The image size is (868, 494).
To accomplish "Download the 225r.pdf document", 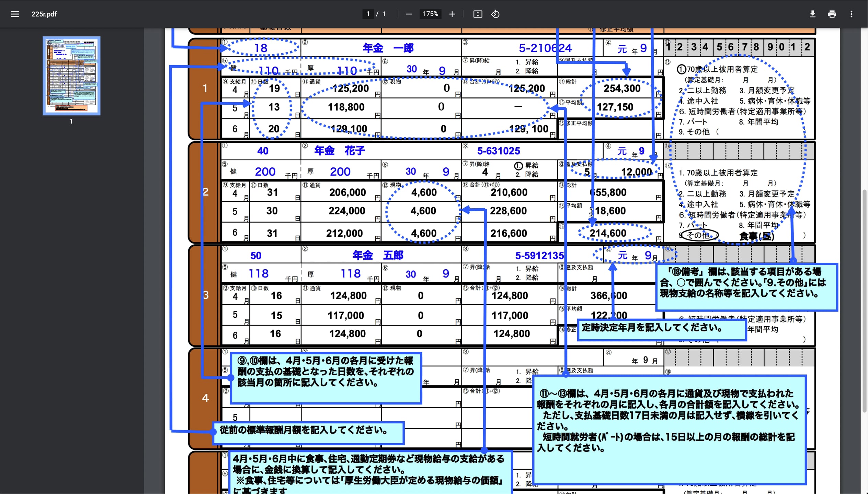I will (x=813, y=14).
